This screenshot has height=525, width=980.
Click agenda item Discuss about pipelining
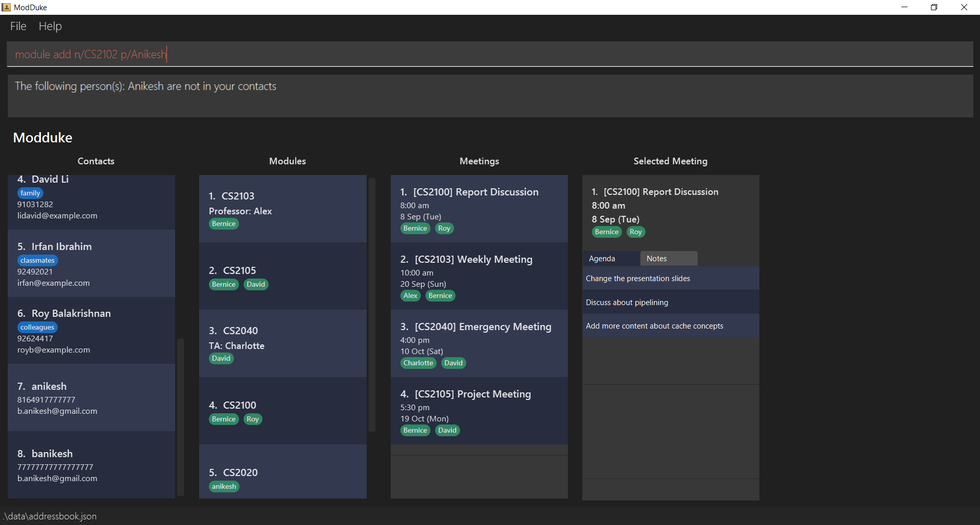point(671,302)
